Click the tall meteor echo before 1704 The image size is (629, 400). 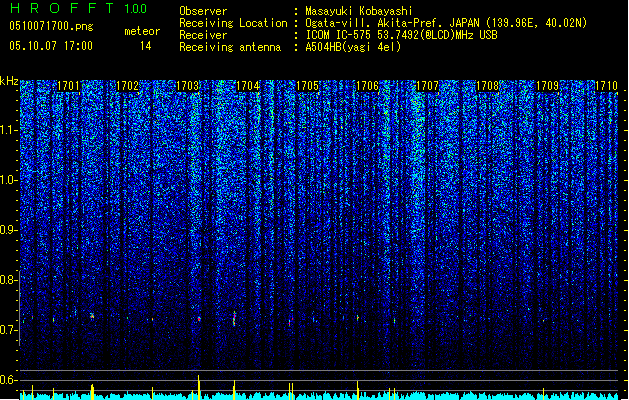pos(234,319)
